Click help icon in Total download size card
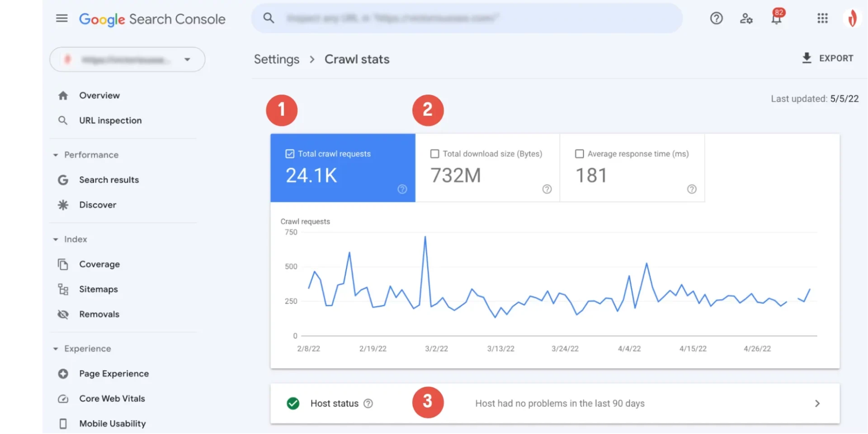Screen dimensions: 868x434 (547, 189)
